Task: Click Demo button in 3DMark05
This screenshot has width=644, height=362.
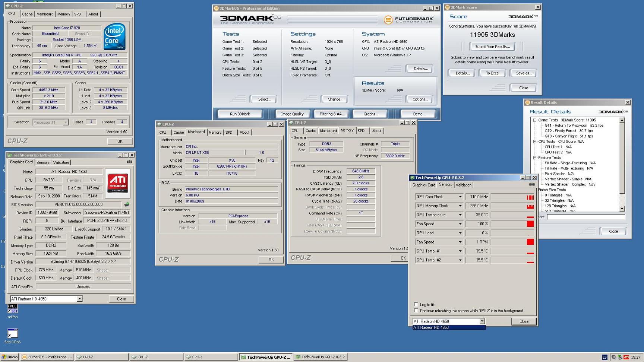Action: [x=419, y=114]
